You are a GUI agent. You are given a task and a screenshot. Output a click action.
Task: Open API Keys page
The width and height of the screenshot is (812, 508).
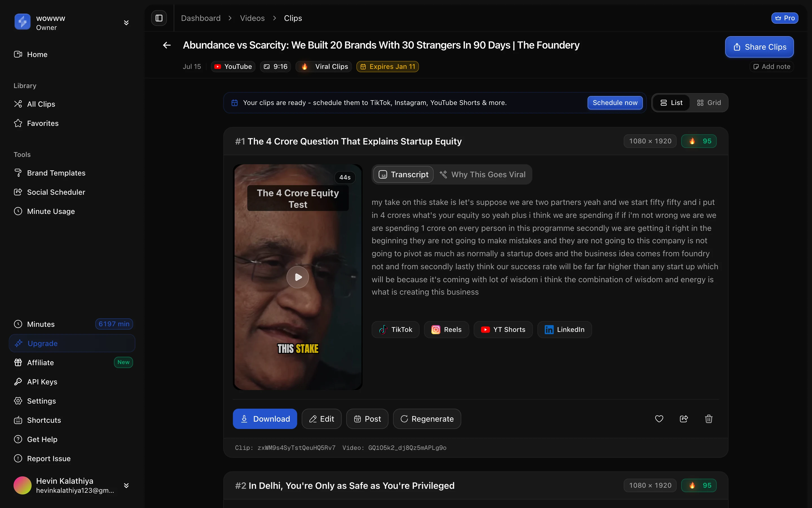(x=72, y=382)
